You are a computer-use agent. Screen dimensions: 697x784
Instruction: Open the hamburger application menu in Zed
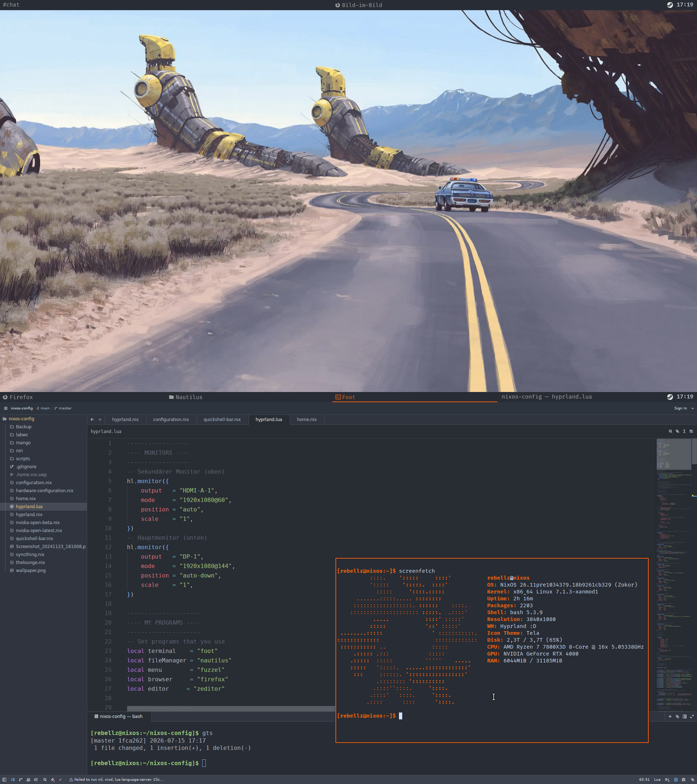(x=5, y=408)
